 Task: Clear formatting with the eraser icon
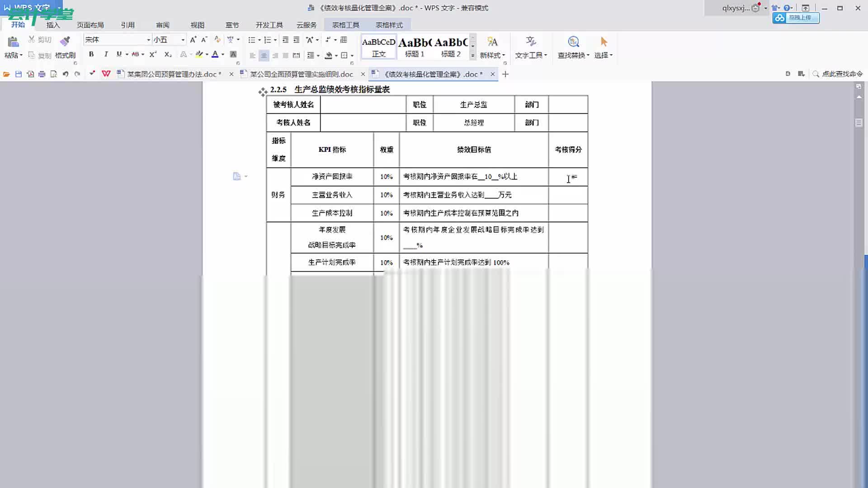pos(217,40)
